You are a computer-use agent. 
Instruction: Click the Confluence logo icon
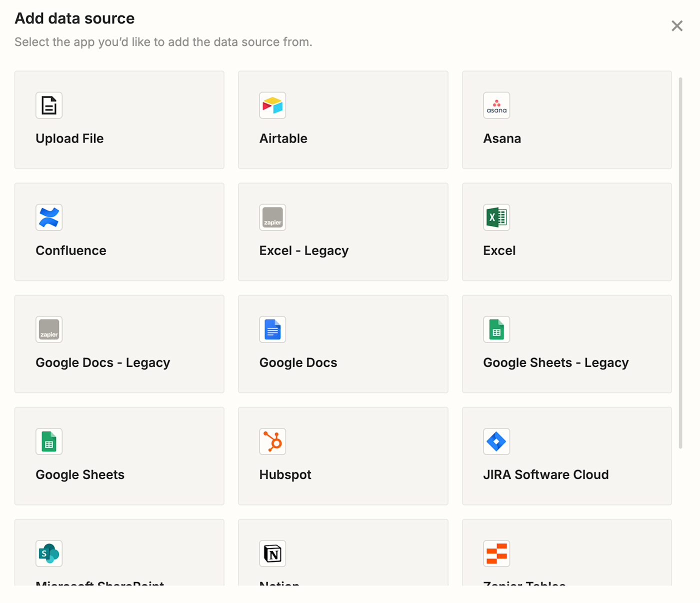coord(49,217)
